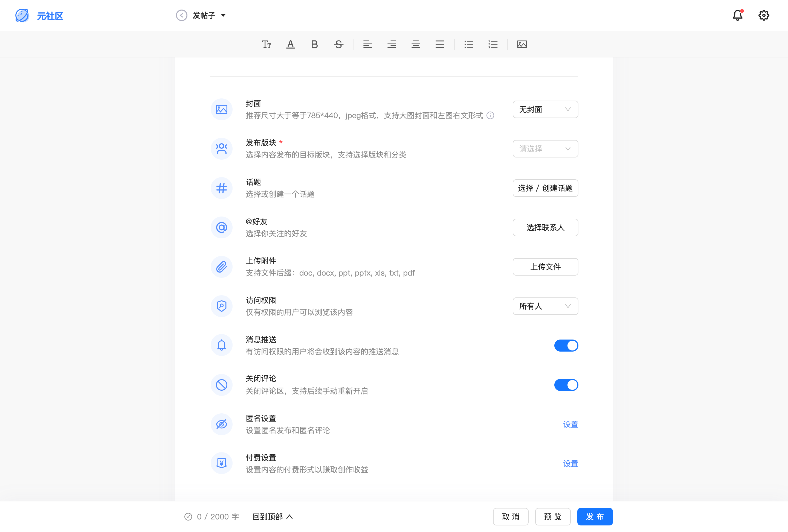Click 设置 link for 匿名设置

pyautogui.click(x=570, y=424)
